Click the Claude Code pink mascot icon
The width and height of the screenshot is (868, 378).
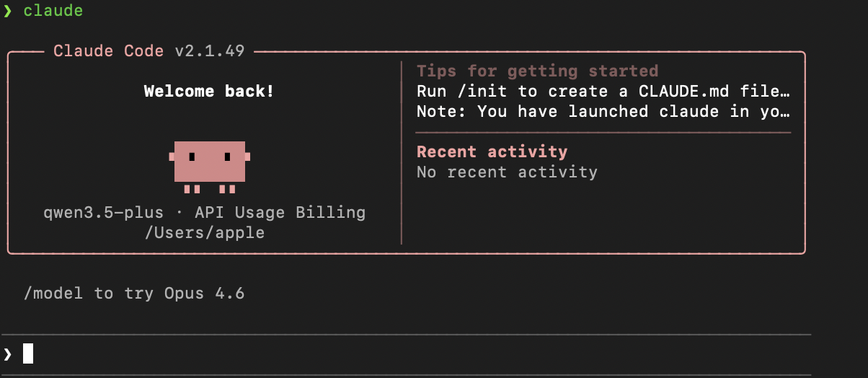click(x=209, y=163)
